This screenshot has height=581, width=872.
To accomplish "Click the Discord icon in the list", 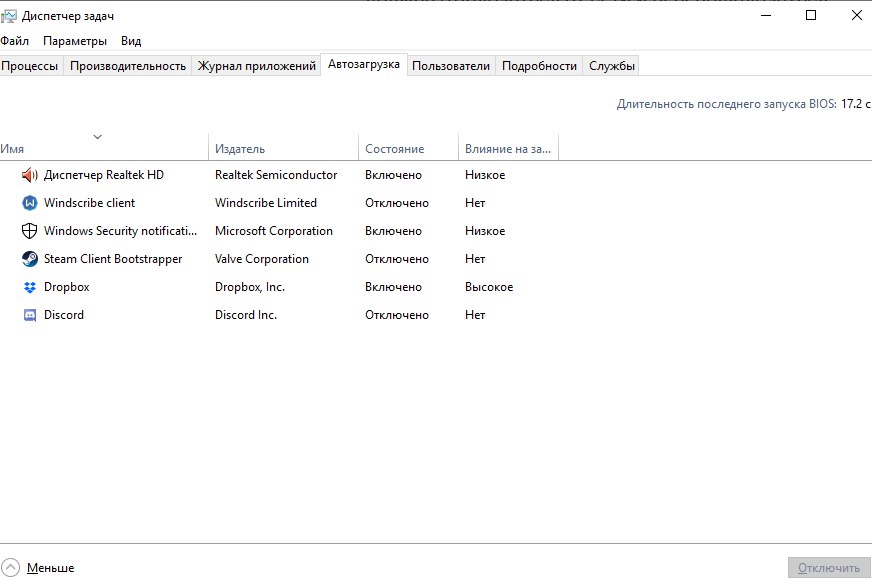I will click(x=29, y=315).
